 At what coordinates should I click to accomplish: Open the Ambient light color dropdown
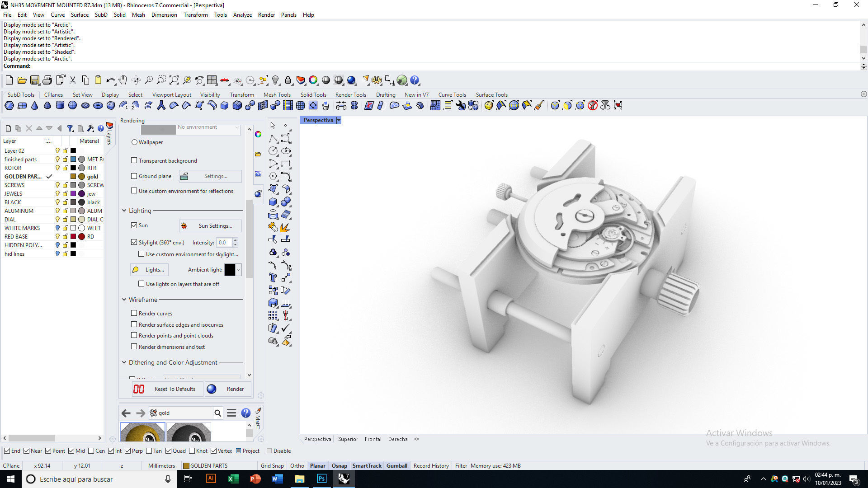239,270
